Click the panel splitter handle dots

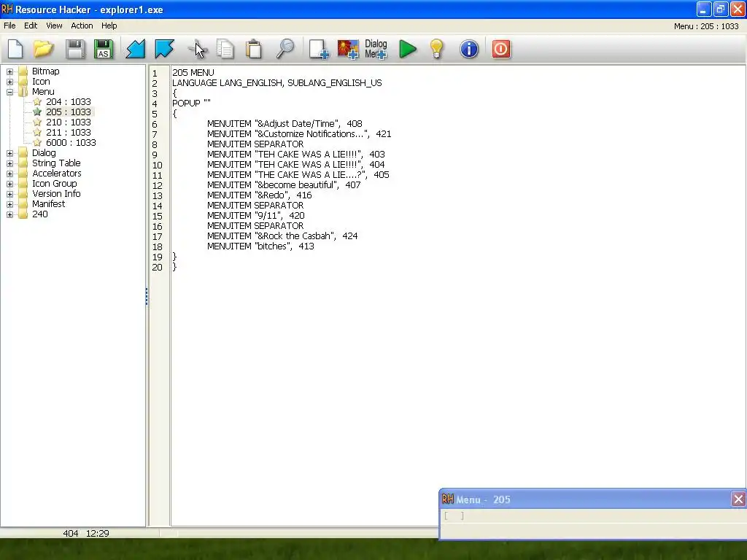pos(147,296)
